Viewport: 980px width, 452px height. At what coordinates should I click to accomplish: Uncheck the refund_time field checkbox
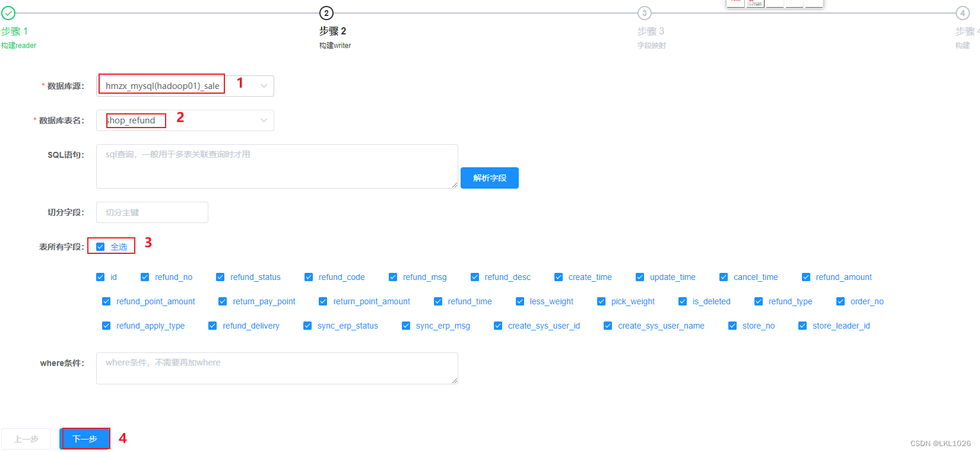(x=438, y=301)
